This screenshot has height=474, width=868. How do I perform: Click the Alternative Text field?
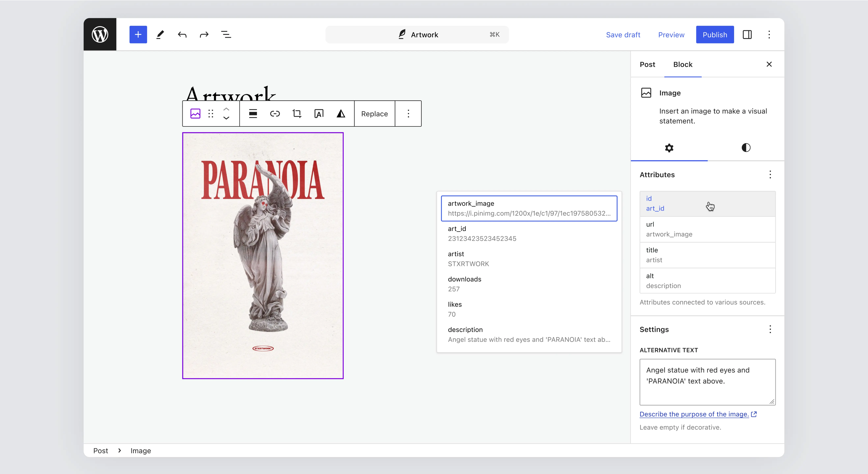(708, 382)
